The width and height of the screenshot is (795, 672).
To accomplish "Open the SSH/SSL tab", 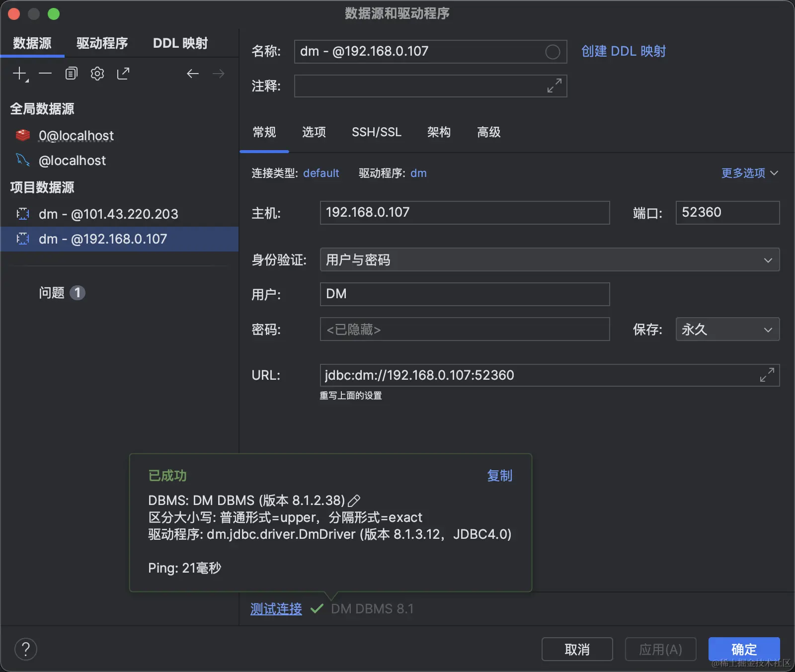I will (x=377, y=132).
